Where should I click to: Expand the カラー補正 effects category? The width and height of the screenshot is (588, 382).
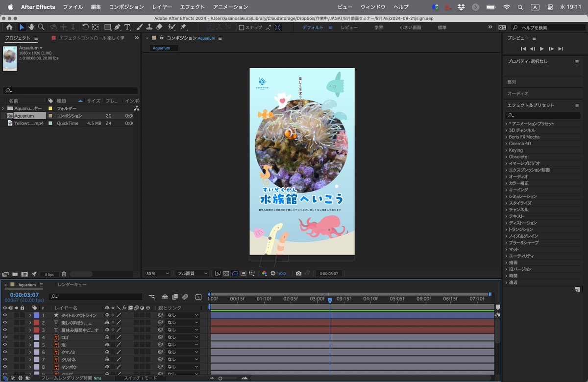(506, 183)
